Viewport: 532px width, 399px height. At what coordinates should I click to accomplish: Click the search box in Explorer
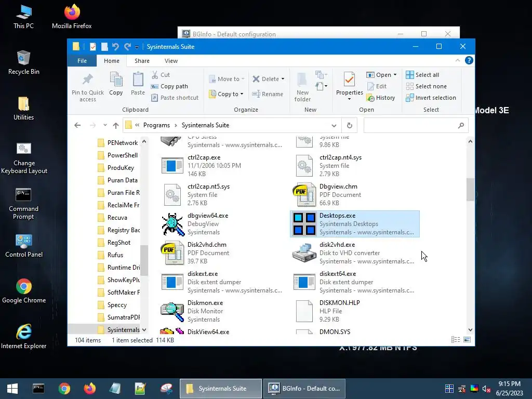coord(416,125)
